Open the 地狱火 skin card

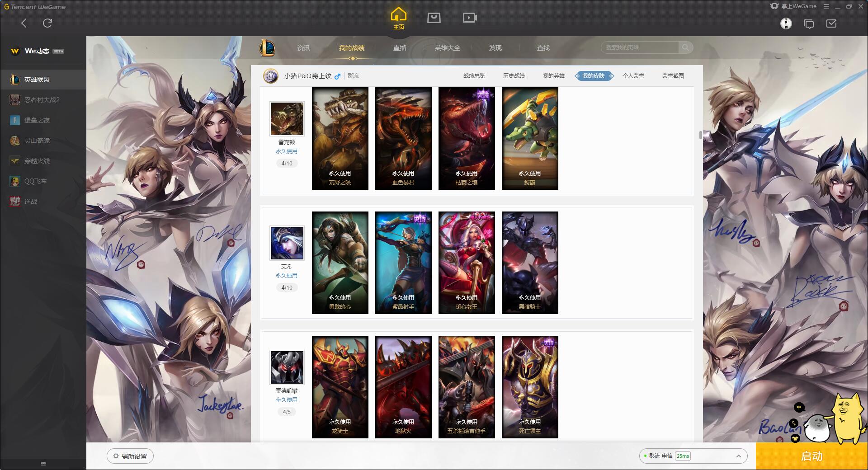(x=403, y=387)
